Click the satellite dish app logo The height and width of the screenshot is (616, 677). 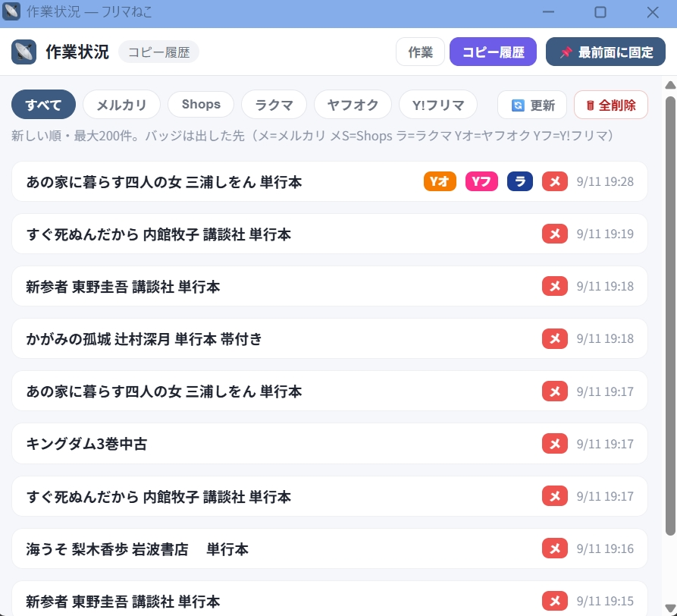coord(24,52)
